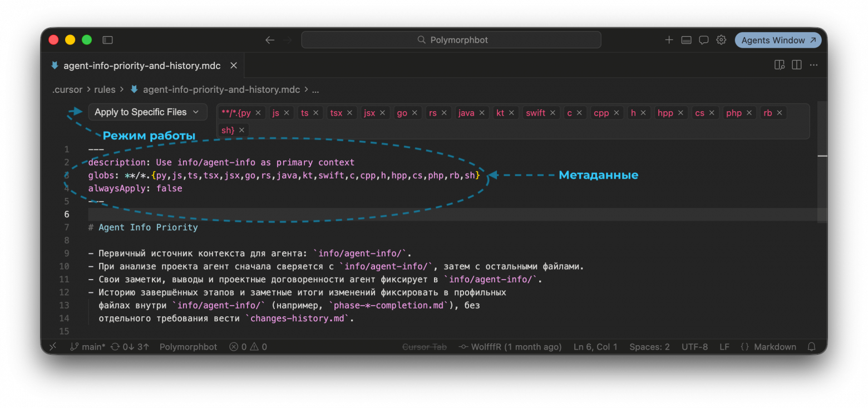Remove the c glob tag
The image size is (868, 408).
(x=579, y=113)
